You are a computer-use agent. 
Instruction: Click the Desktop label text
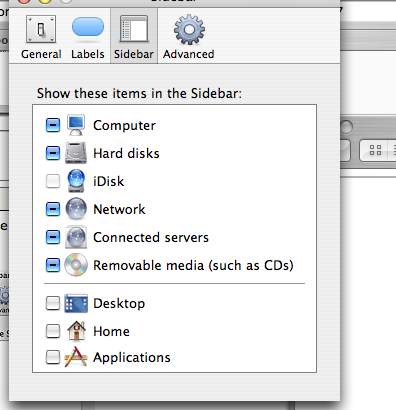coord(119,304)
